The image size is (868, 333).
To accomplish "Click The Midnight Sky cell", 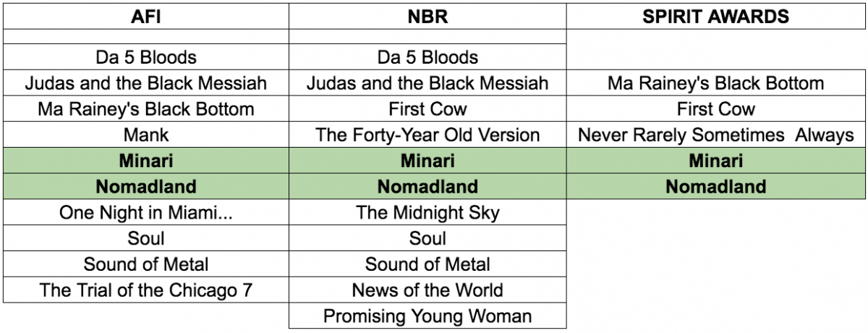I will pos(427,212).
